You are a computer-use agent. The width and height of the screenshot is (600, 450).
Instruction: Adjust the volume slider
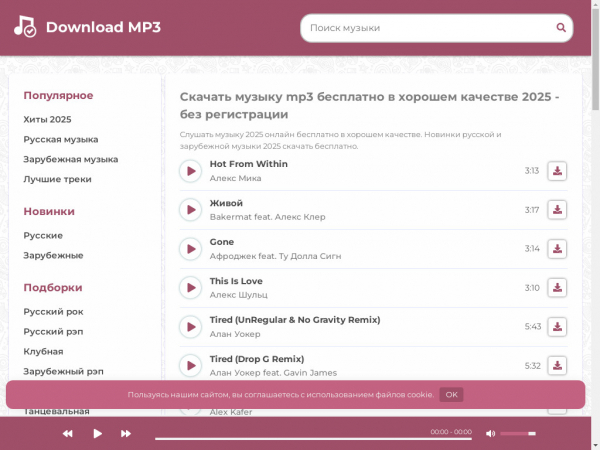517,433
